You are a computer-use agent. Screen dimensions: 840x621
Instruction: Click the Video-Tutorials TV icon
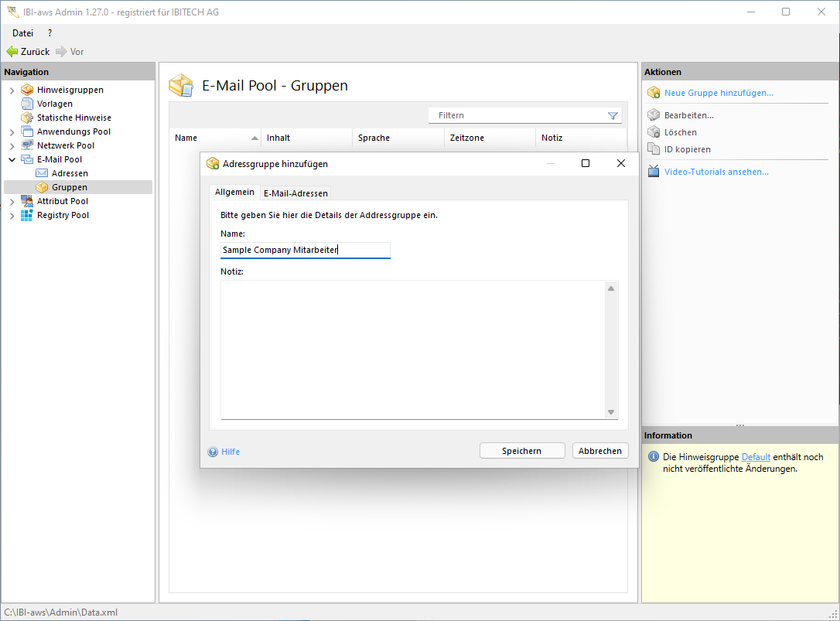pyautogui.click(x=654, y=172)
